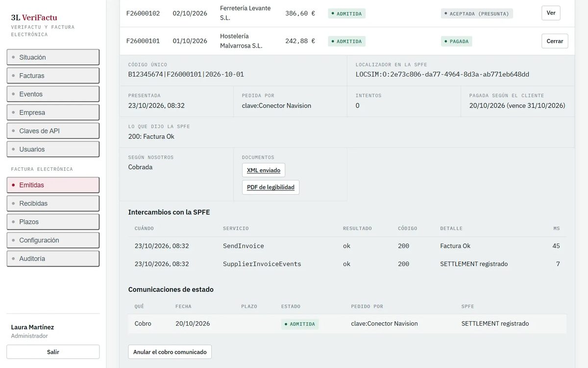Open the Configuración page
Screen dimensions: 588x368
53,240
